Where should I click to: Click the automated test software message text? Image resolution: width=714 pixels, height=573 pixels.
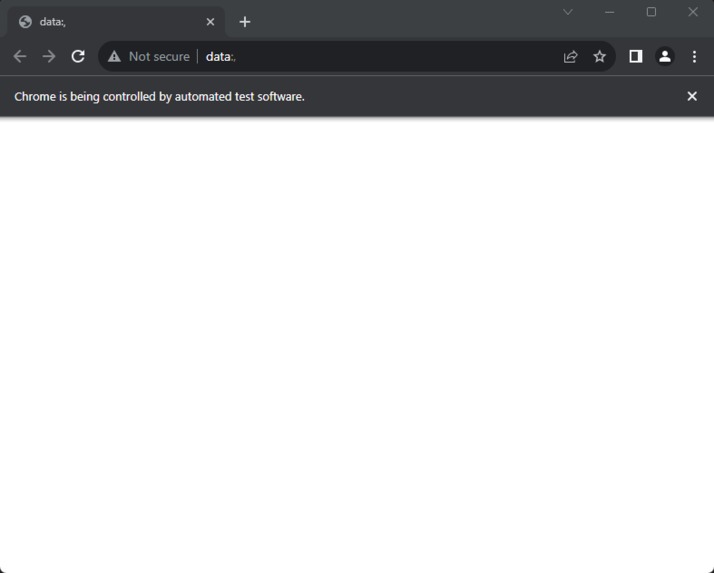pyautogui.click(x=159, y=97)
